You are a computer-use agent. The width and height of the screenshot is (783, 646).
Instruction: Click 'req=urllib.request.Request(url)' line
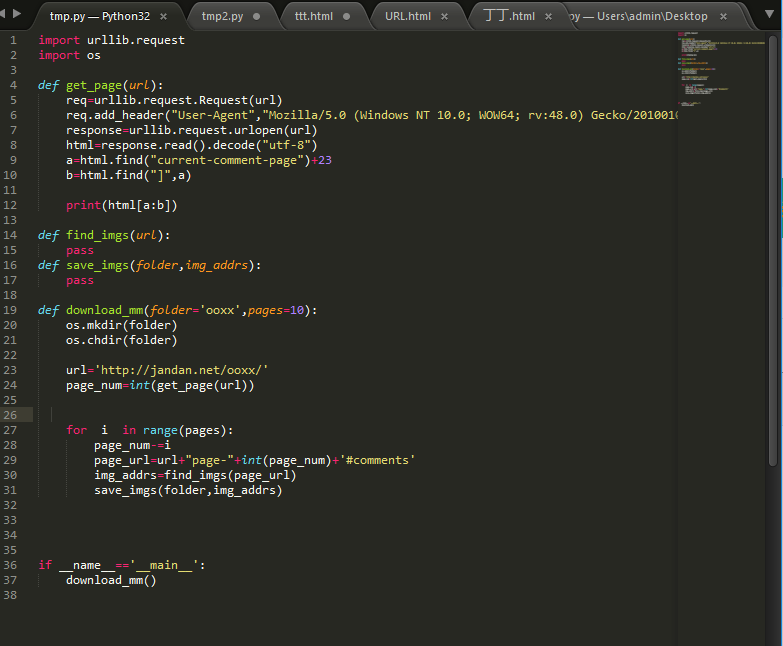(174, 100)
